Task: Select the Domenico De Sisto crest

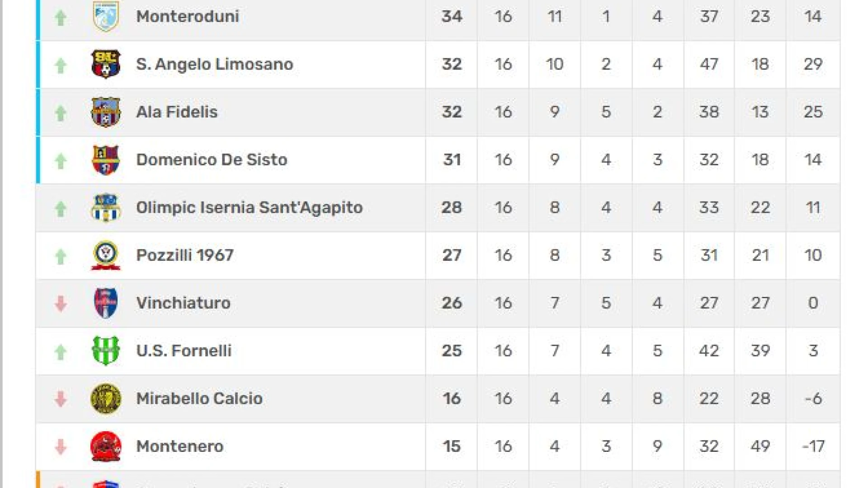Action: coord(106,160)
